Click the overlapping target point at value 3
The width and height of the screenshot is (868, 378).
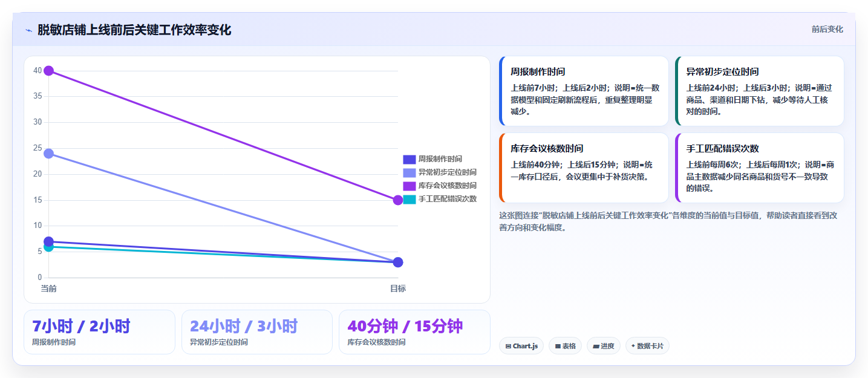398,262
